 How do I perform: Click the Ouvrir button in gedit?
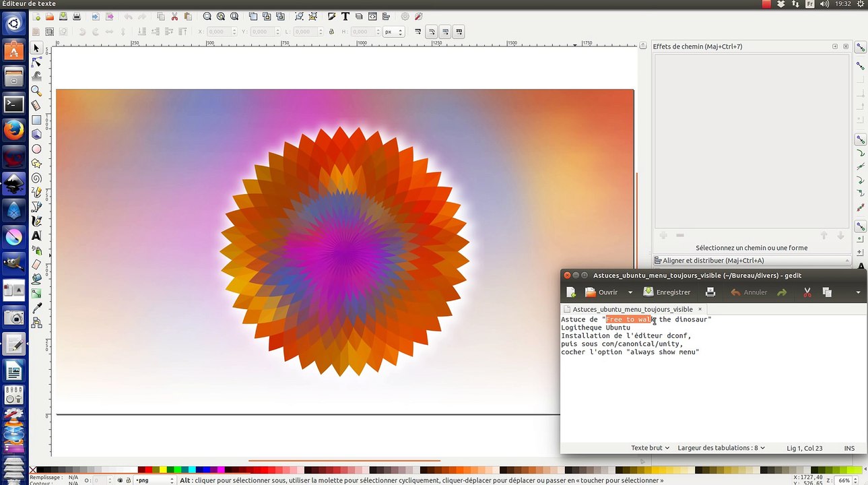tap(601, 292)
